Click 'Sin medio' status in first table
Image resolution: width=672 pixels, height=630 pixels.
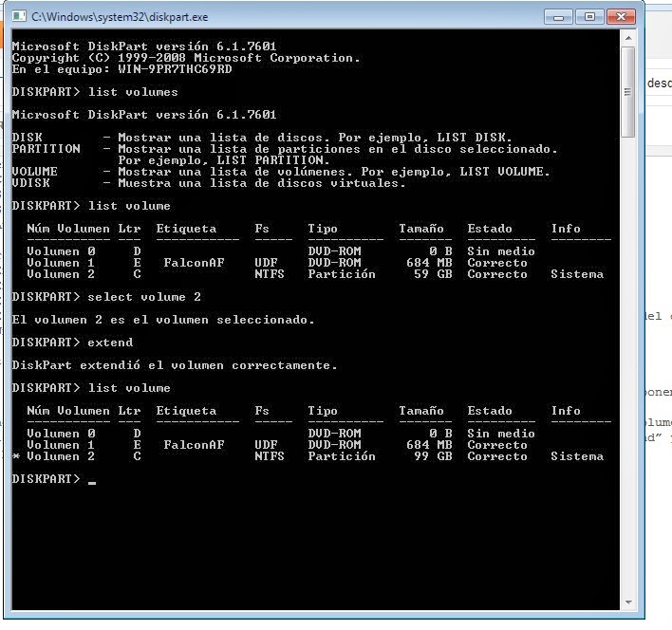pyautogui.click(x=501, y=251)
